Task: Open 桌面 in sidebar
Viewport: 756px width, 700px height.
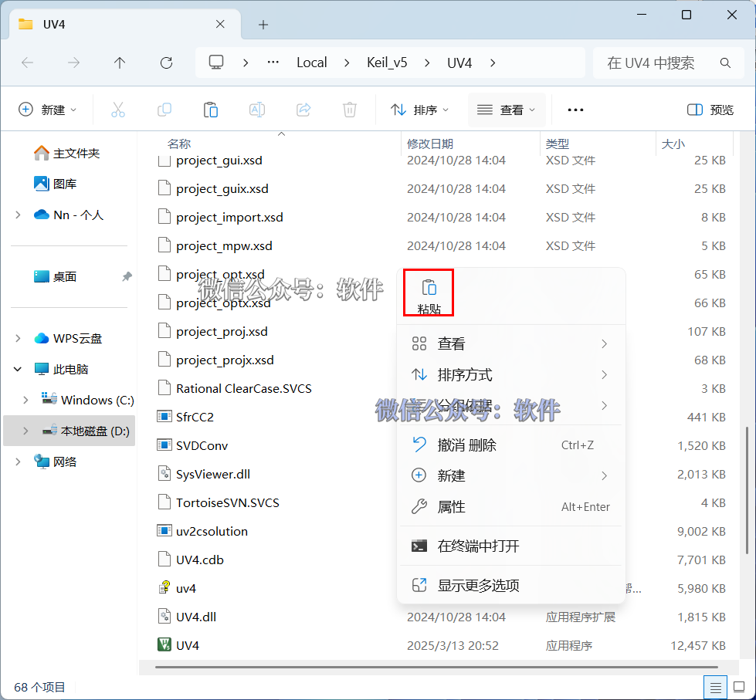Action: (56, 276)
